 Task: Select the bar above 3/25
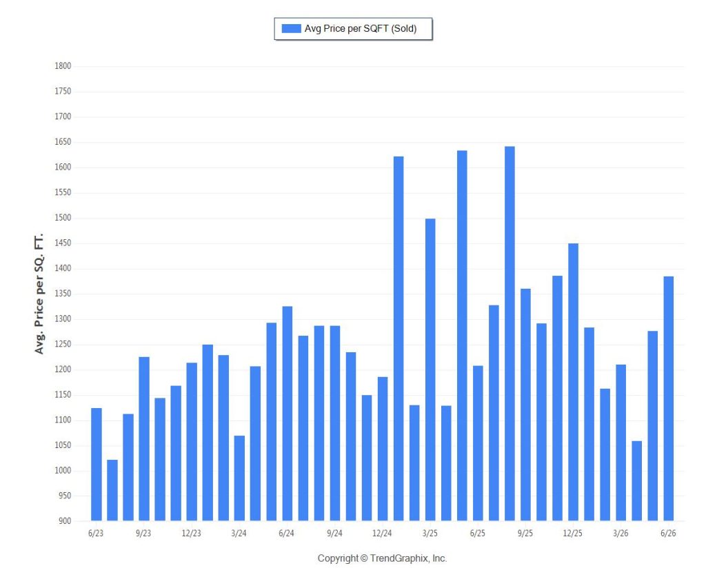[x=430, y=369]
